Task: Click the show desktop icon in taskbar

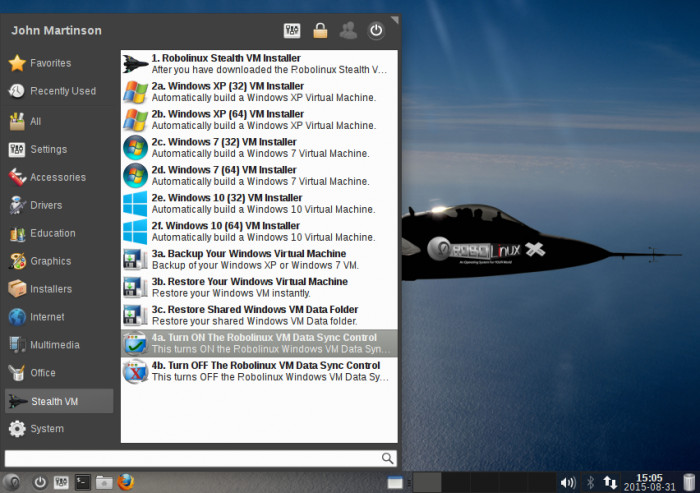Action: point(395,483)
